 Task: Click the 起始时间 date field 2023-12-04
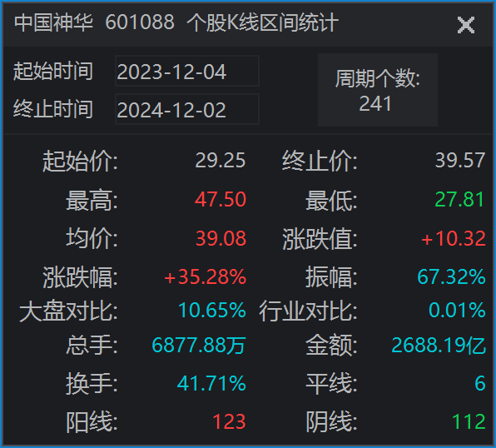pos(187,71)
